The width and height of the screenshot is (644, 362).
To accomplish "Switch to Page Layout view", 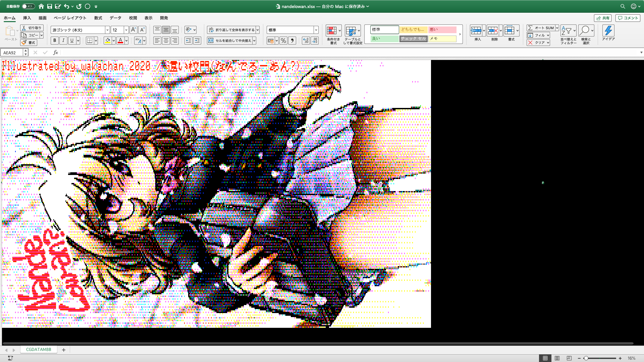I will click(x=557, y=358).
